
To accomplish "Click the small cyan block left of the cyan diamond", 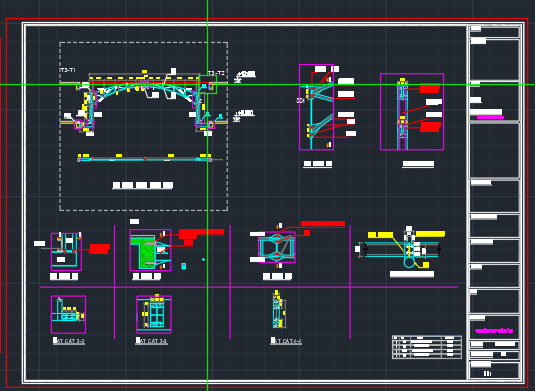I will 184,266.
